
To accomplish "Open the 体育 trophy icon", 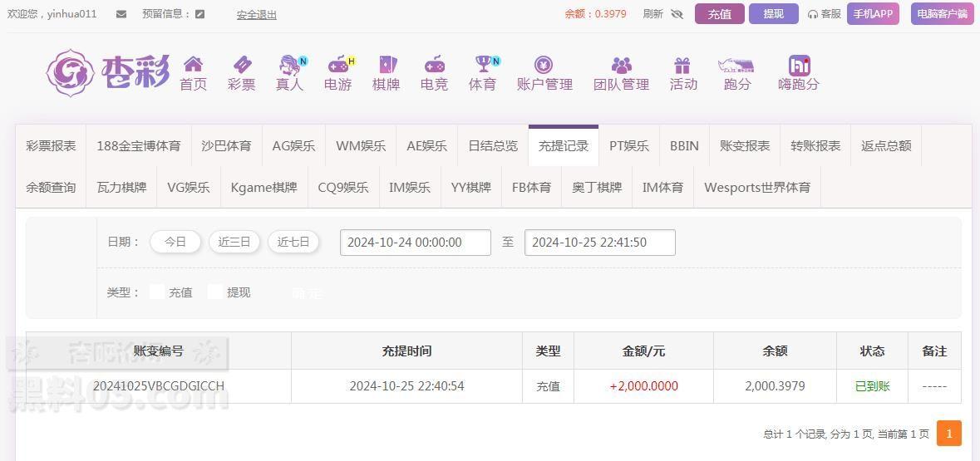I will (x=483, y=64).
